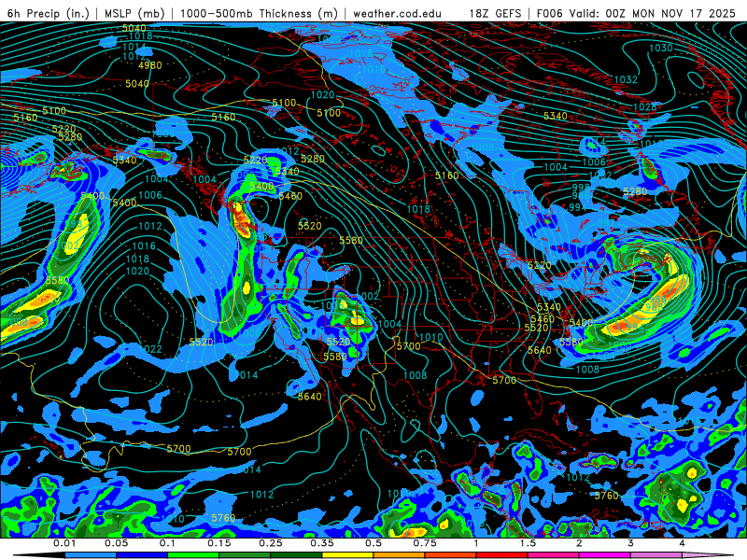
Task: Click the 0.1 value on the precipitation scale
Action: (167, 543)
